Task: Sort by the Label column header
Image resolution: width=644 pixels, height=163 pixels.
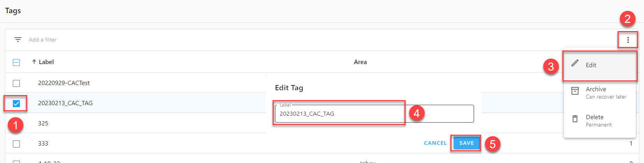Action: pos(46,62)
